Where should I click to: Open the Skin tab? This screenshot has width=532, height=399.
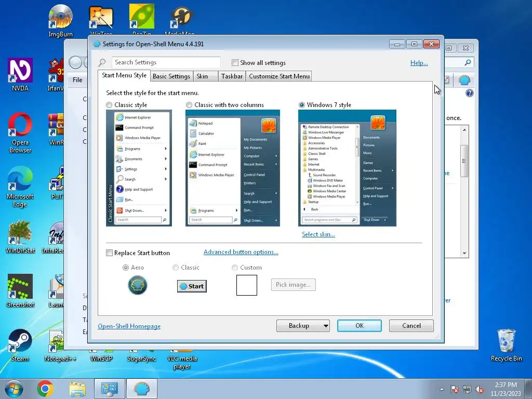click(206, 76)
